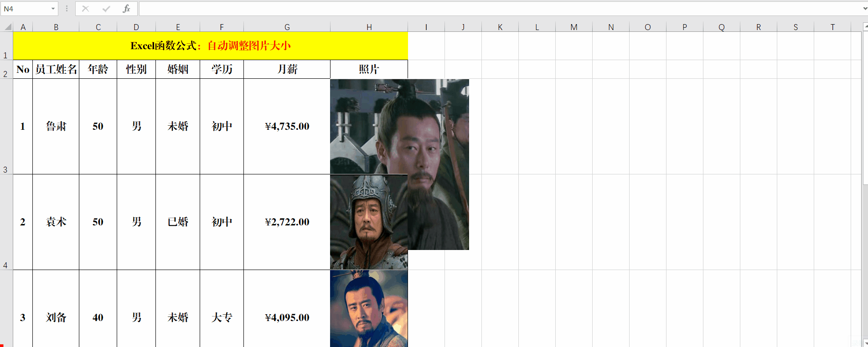Image resolution: width=868 pixels, height=347 pixels.
Task: Select column A header
Action: coord(23,27)
